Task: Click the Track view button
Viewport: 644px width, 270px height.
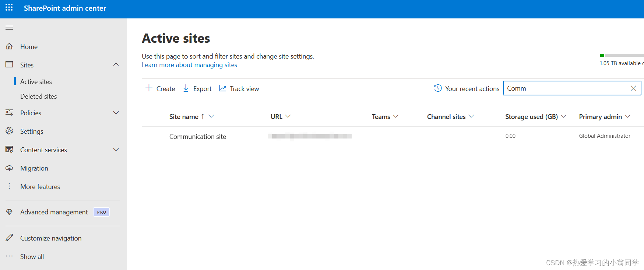Action: click(239, 88)
